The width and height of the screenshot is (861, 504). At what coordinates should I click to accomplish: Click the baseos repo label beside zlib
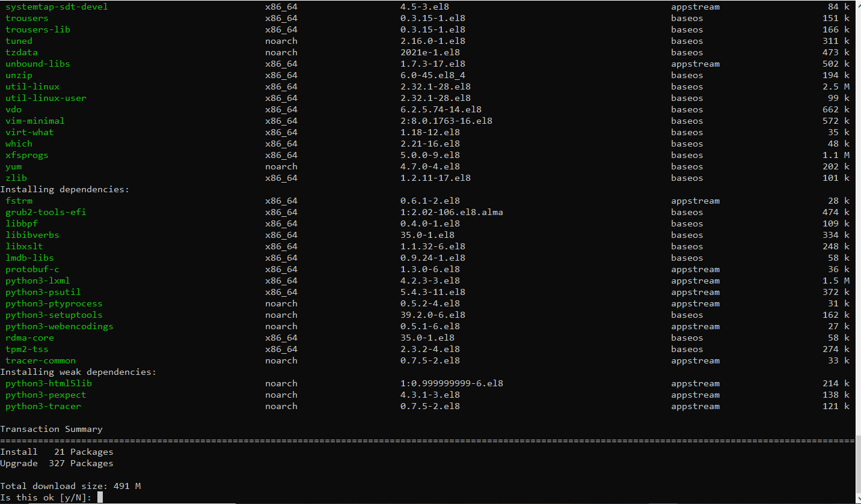coord(687,178)
